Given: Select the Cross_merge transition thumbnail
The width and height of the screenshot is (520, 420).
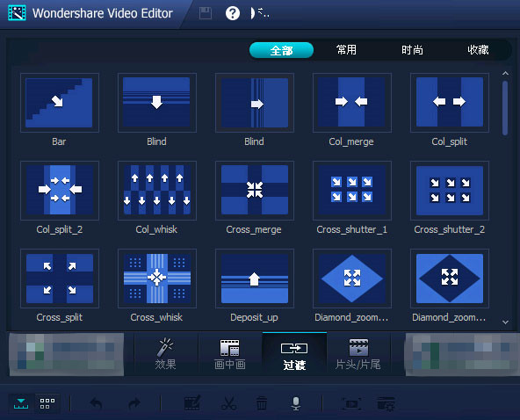Looking at the screenshot, I should click(255, 191).
